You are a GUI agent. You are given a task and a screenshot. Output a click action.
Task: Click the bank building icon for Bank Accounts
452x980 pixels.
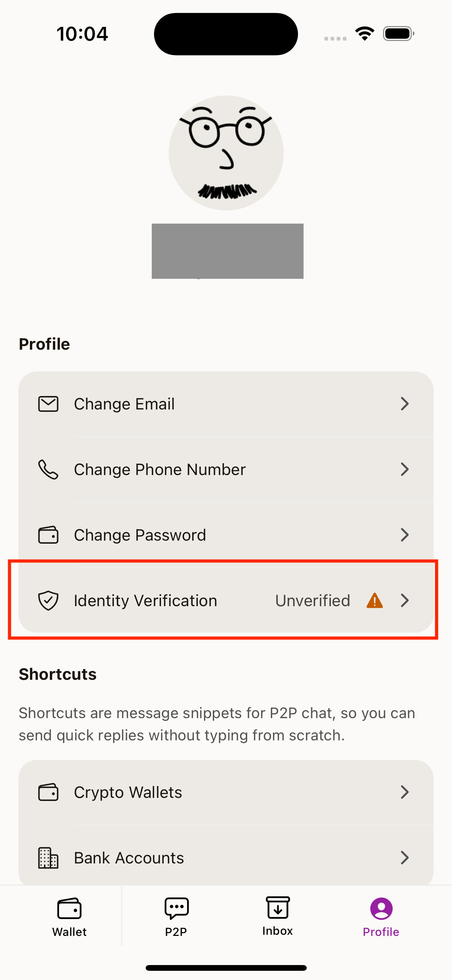tap(48, 858)
